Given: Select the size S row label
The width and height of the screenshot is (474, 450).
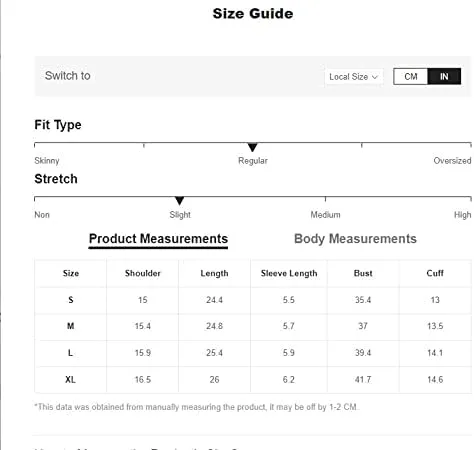Looking at the screenshot, I should click(x=71, y=300).
